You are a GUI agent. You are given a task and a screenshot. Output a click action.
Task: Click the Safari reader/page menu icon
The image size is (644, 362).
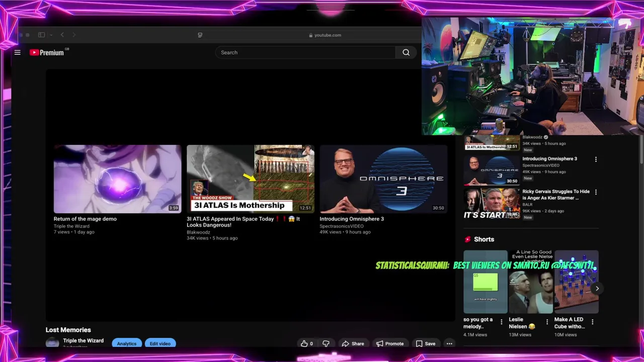click(200, 35)
